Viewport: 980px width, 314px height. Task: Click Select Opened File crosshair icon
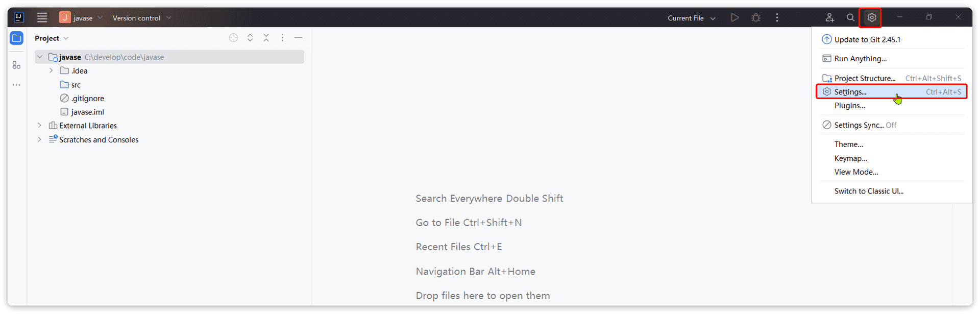point(233,38)
